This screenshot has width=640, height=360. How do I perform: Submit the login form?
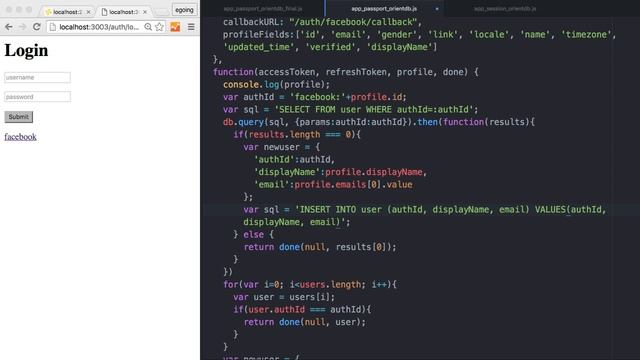[x=18, y=117]
